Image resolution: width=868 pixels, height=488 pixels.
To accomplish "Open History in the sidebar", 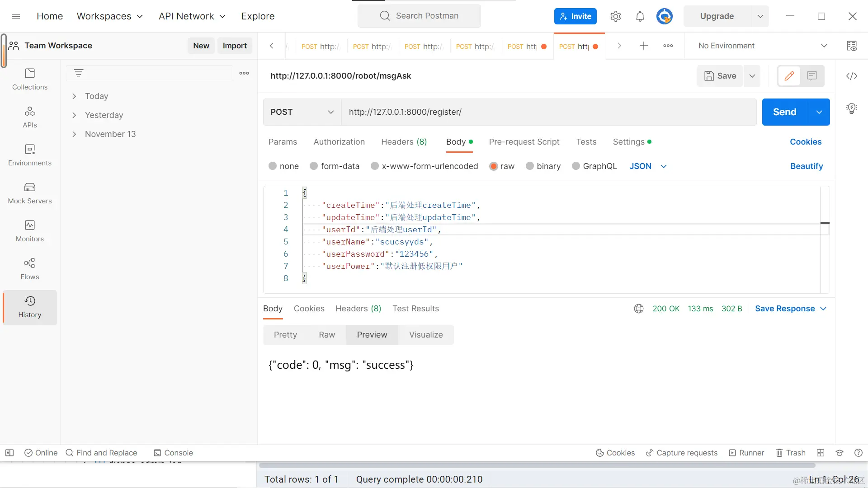I will [x=30, y=307].
